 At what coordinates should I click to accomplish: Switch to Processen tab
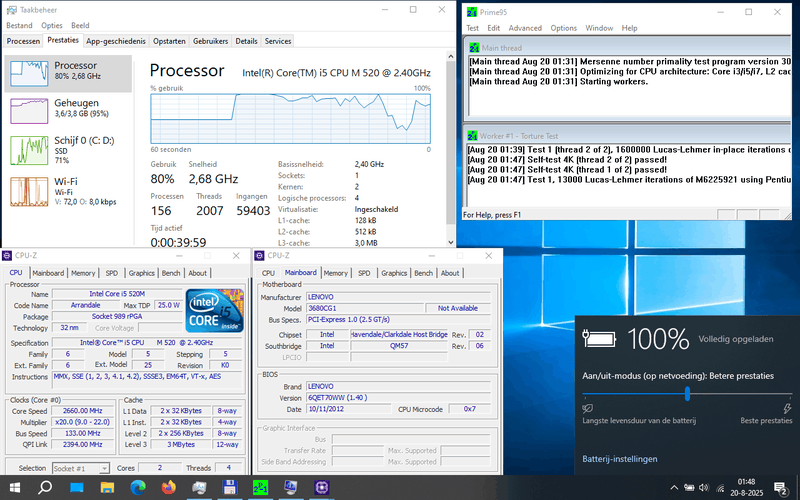(x=23, y=41)
